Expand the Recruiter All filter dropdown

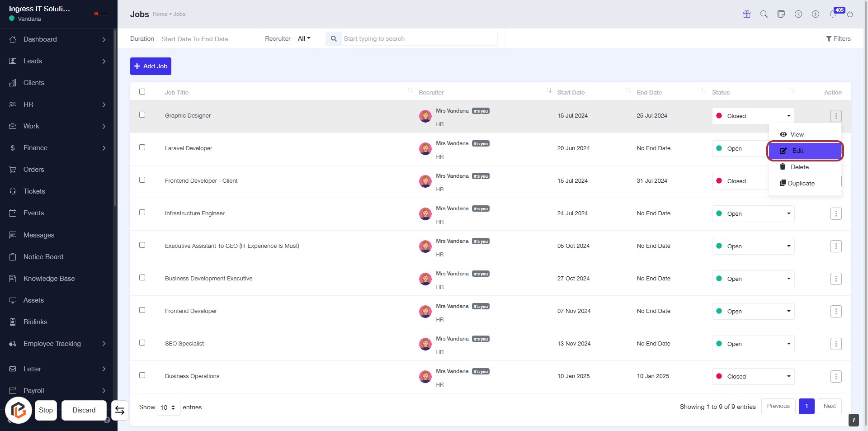point(304,39)
